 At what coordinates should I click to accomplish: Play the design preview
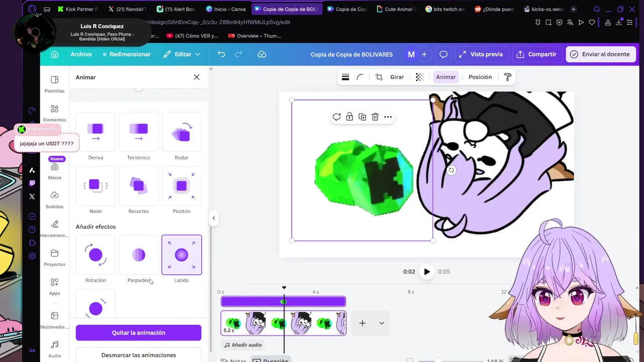tap(427, 271)
